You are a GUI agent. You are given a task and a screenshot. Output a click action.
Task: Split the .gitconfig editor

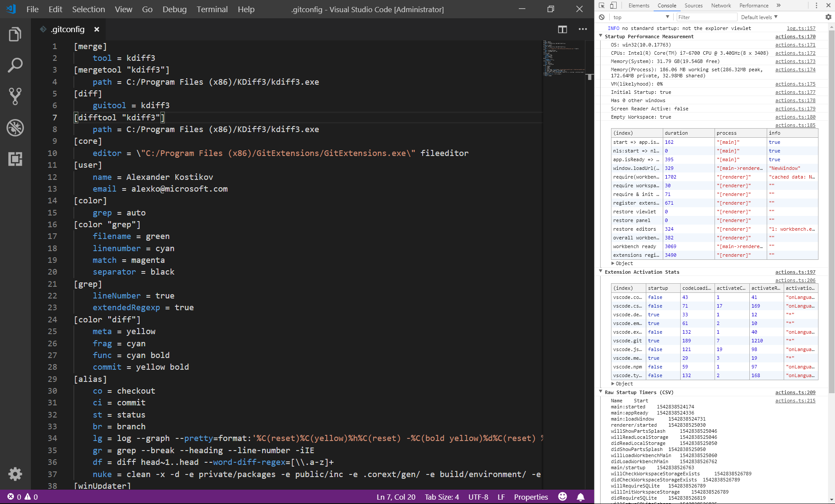[x=562, y=30]
